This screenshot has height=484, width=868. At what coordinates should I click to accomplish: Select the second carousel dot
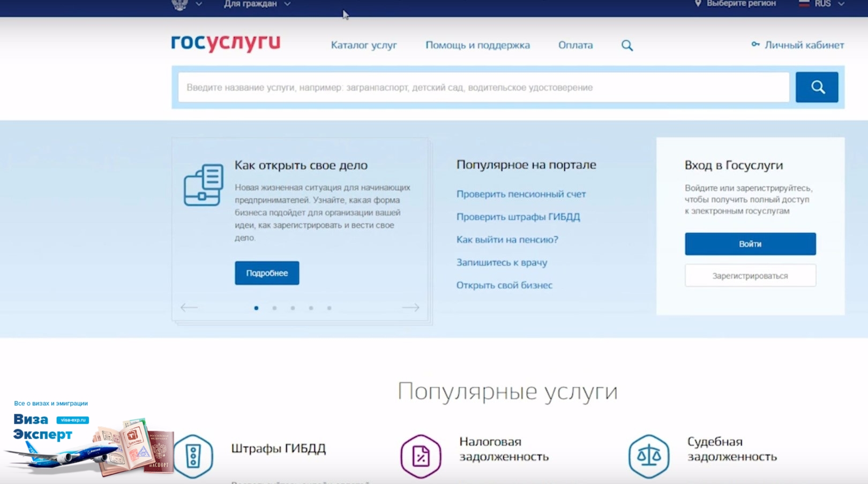click(x=274, y=308)
